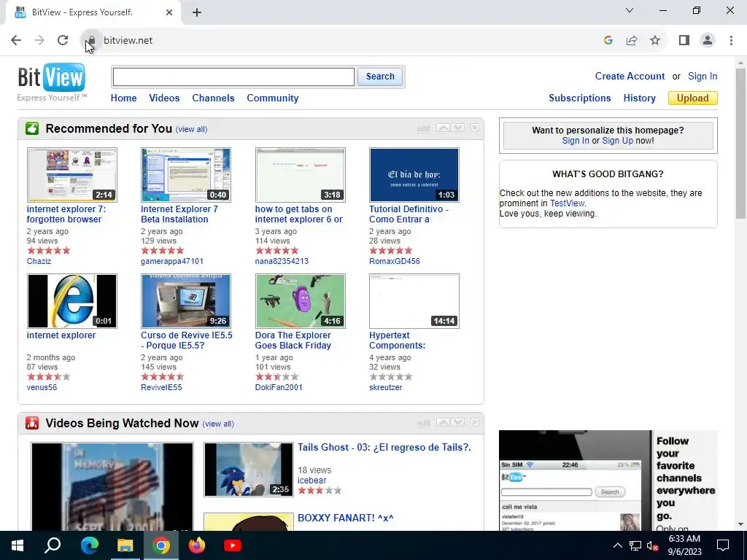747x560 pixels.
Task: Open Dora The Explorer video thumbnail
Action: click(300, 301)
